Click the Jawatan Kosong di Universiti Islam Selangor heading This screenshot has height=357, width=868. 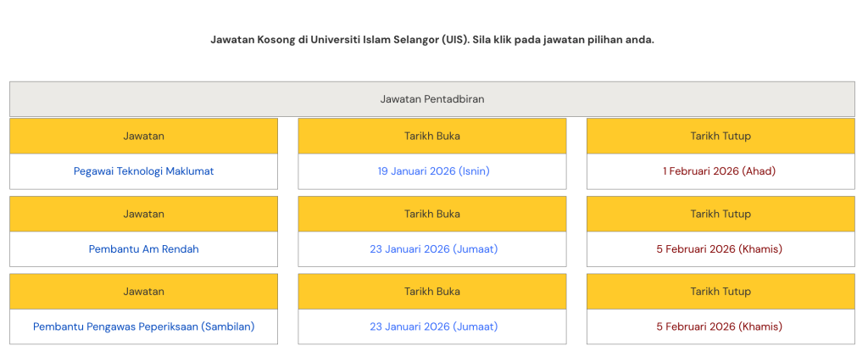click(x=432, y=40)
